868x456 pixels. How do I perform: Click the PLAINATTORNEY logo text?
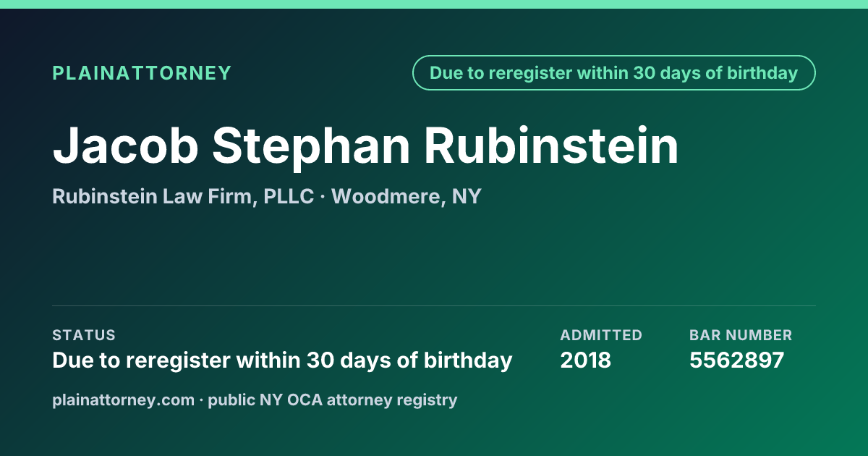tap(142, 73)
